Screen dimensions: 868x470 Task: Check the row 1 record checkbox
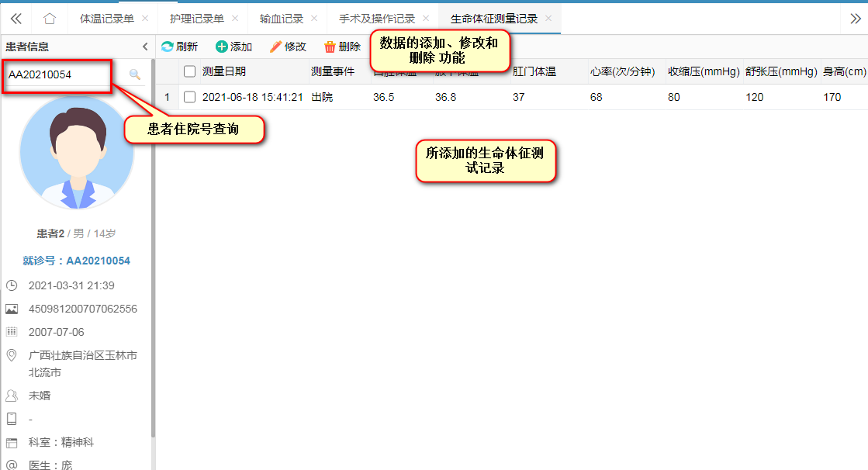(x=189, y=97)
